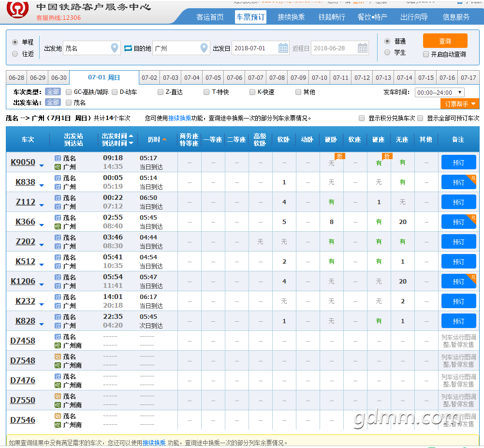The width and height of the screenshot is (484, 448).
Task: Sort by arrival time descending arrow
Action: coord(131,143)
